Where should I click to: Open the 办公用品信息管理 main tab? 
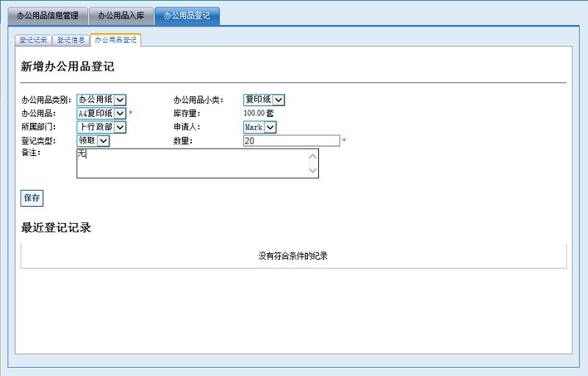click(48, 15)
